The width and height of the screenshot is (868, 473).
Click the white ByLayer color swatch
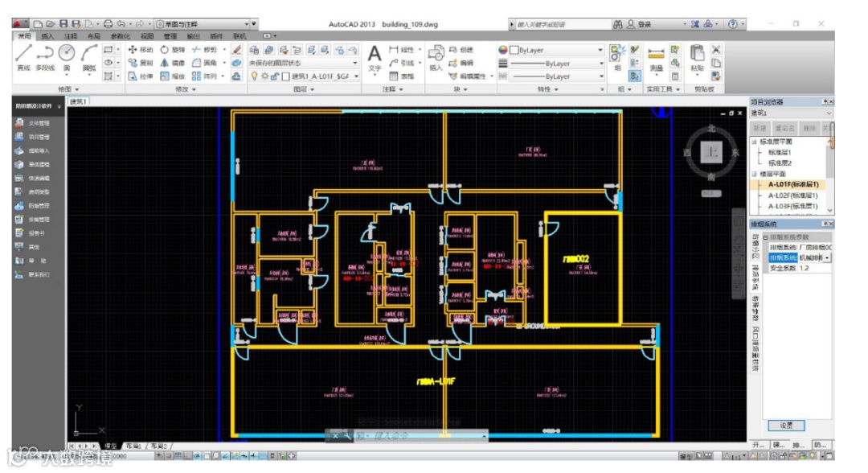pos(514,50)
